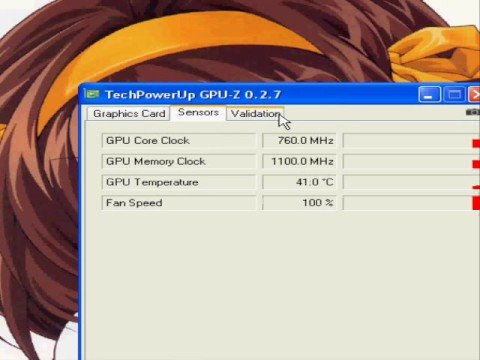
Task: Click the Fan Speed graph
Action: click(411, 203)
